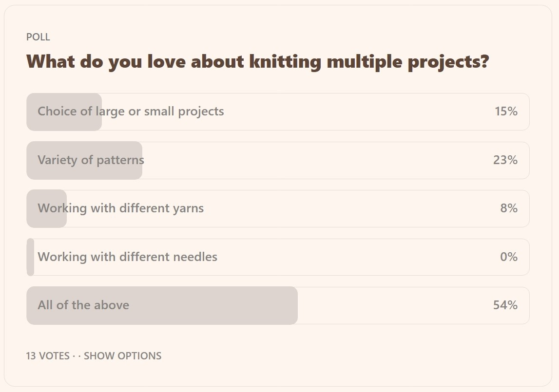The height and width of the screenshot is (392, 559).
Task: Select 'Variety of patterns' poll option
Action: click(278, 160)
